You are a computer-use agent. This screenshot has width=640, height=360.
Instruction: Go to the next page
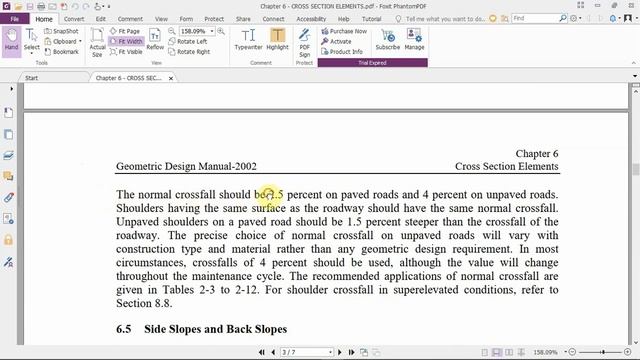tap(340, 352)
